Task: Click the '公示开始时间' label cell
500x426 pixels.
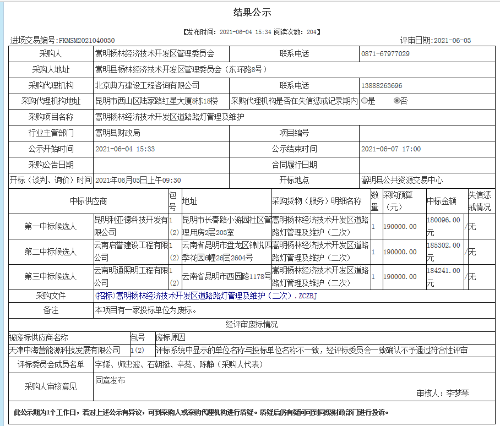Action: click(51, 149)
